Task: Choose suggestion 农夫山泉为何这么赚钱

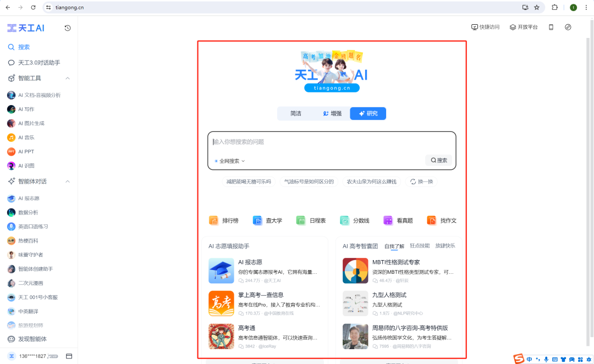Action: 372,182
